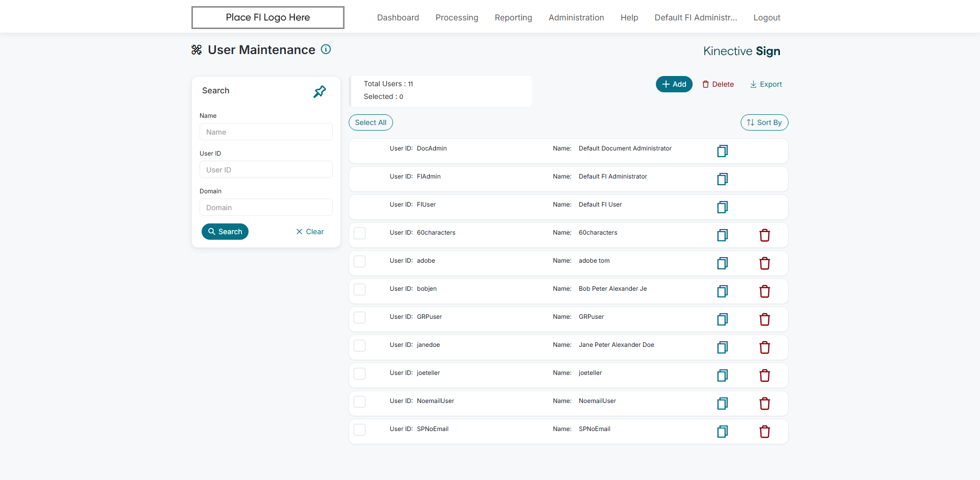
Task: Tick the checkbox for adobe
Action: coord(360,261)
